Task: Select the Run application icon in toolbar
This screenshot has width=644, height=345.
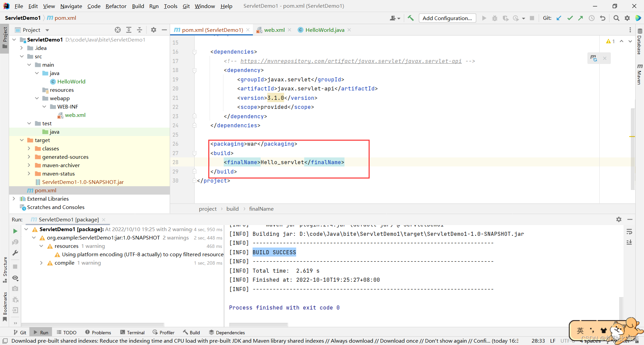Action: tap(484, 18)
